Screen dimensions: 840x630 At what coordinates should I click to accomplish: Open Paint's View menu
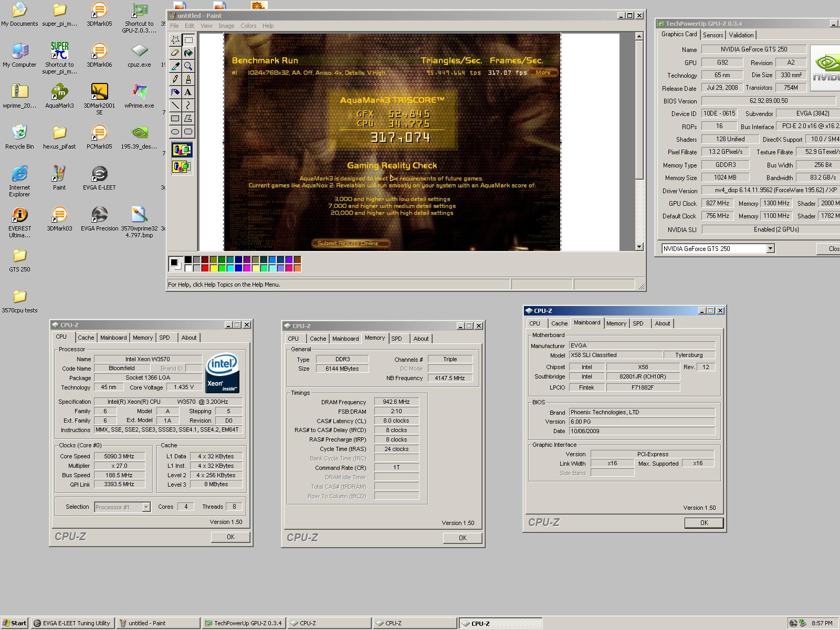tap(206, 26)
